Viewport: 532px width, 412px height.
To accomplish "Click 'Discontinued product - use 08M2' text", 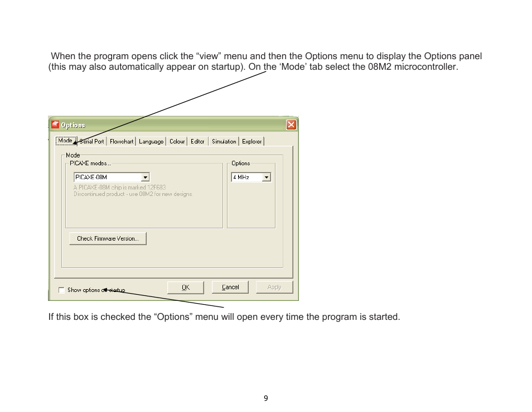I will click(133, 194).
